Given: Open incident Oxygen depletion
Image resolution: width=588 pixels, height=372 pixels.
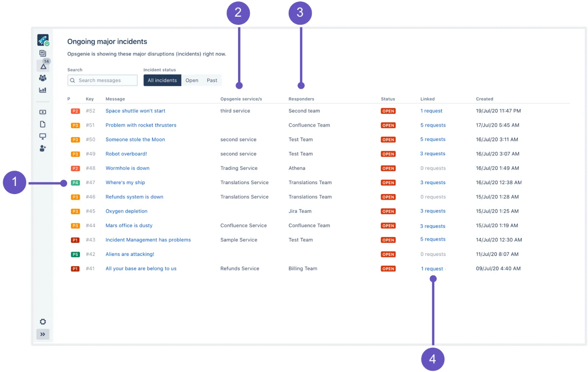Looking at the screenshot, I should [x=126, y=211].
